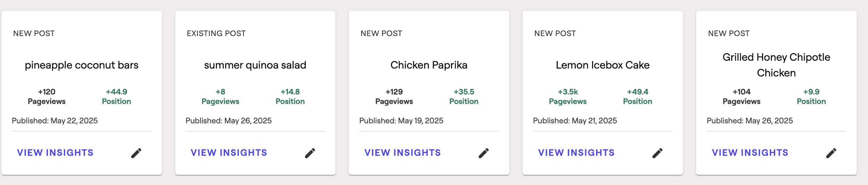Viewport: 868px width, 185px height.
Task: Click pencil icon on summer quinoa salad card
Action: point(310,153)
